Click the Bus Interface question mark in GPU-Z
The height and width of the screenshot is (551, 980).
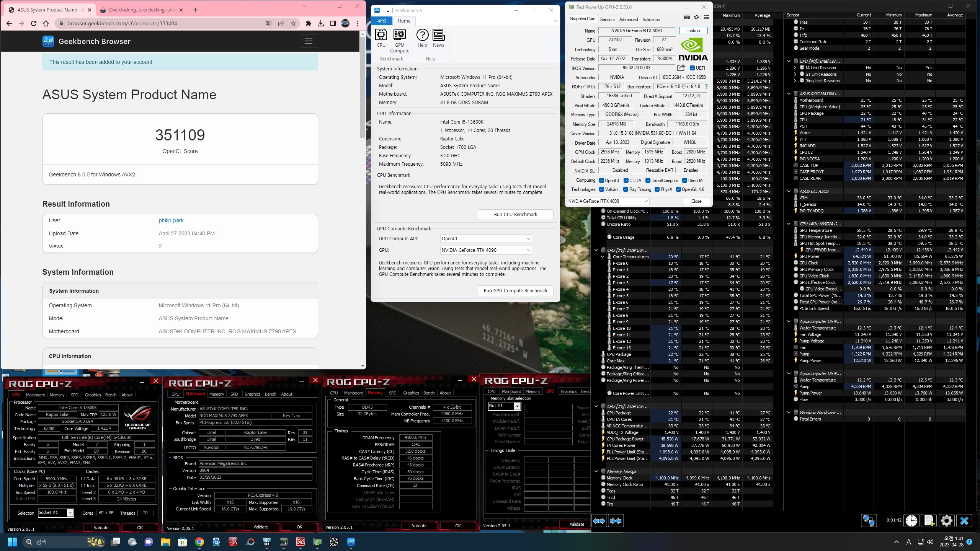point(706,86)
